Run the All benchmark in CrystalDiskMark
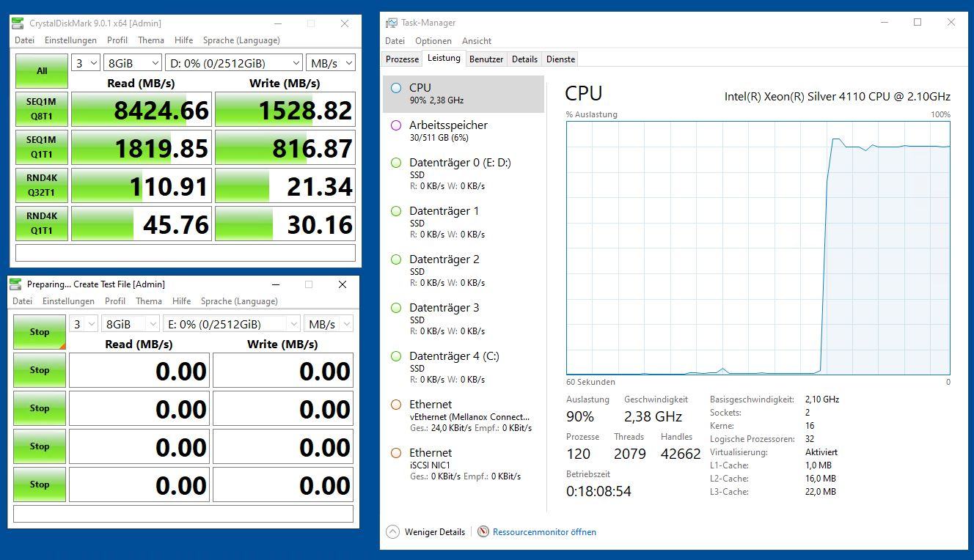 (x=41, y=71)
